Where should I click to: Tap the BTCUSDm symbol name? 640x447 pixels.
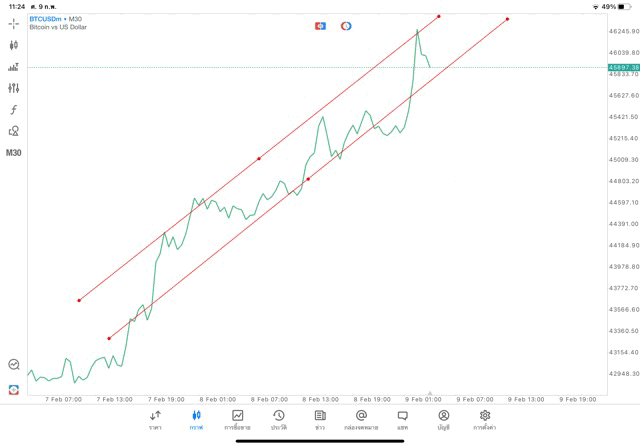tap(45, 19)
